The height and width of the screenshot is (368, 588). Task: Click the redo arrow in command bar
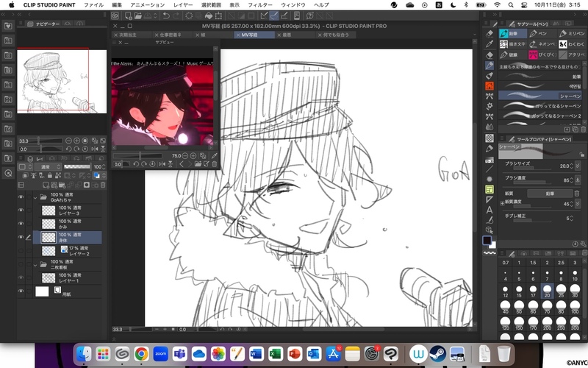coord(176,15)
